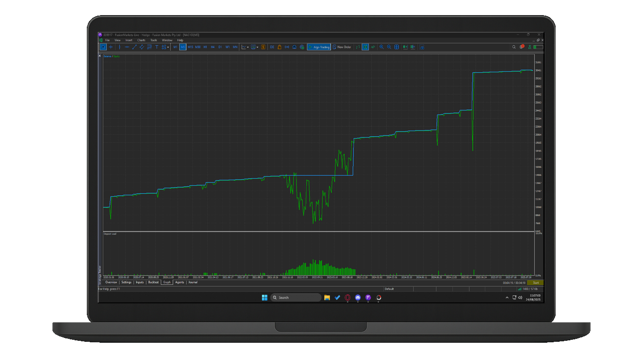Toggle chart shift icon
The width and height of the screenshot is (644, 362).
pyautogui.click(x=413, y=47)
